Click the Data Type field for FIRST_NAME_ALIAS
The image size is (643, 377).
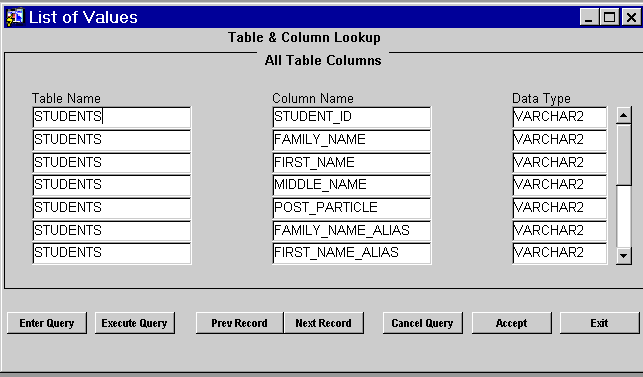coord(559,253)
